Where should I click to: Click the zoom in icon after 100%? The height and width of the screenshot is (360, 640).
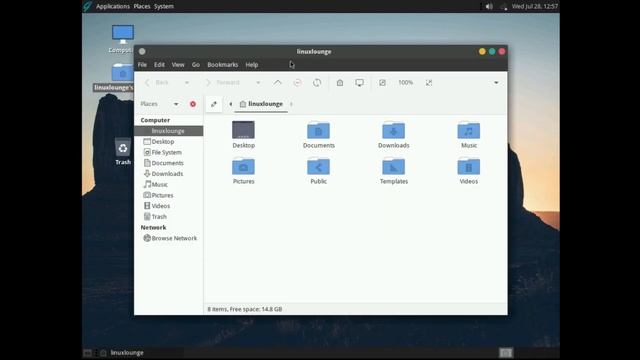(429, 82)
